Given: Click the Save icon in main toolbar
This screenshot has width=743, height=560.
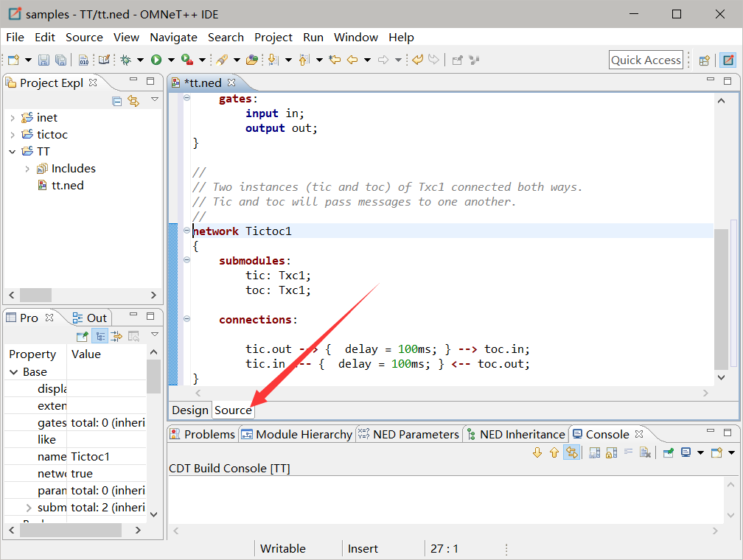Looking at the screenshot, I should tap(43, 60).
